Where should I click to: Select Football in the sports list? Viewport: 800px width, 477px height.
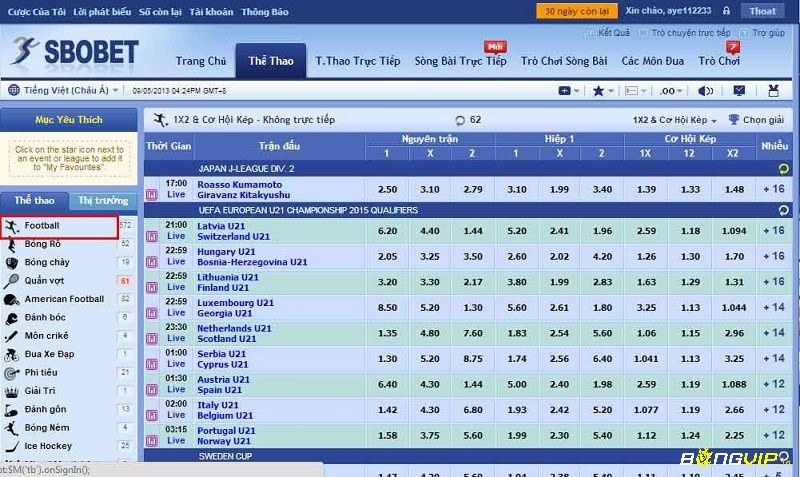(42, 226)
